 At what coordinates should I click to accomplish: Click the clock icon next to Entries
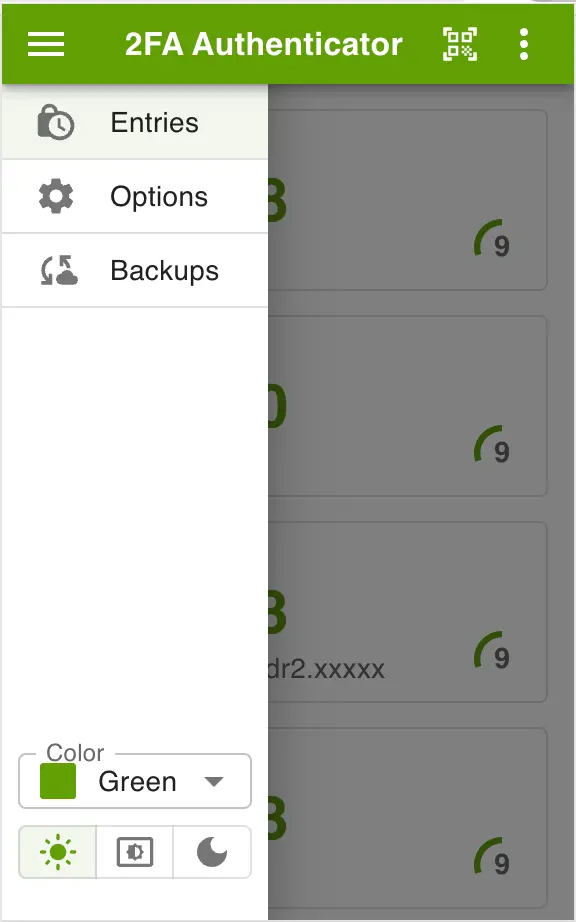[53, 122]
